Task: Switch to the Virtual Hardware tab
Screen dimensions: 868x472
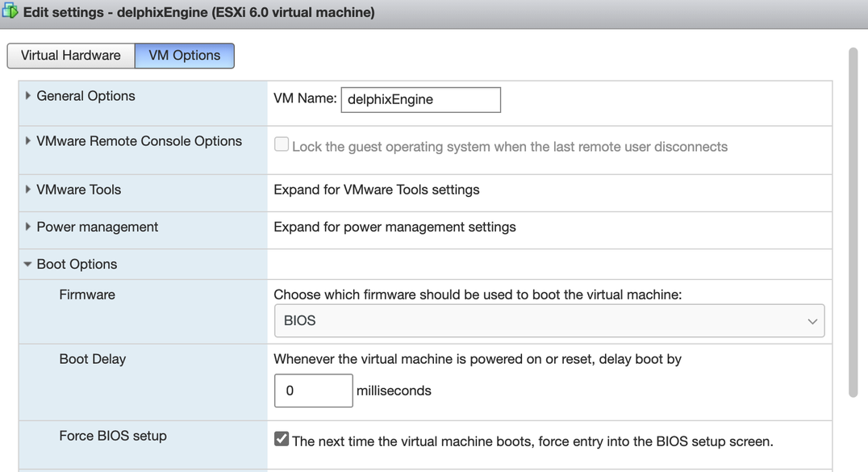Action: pos(71,56)
